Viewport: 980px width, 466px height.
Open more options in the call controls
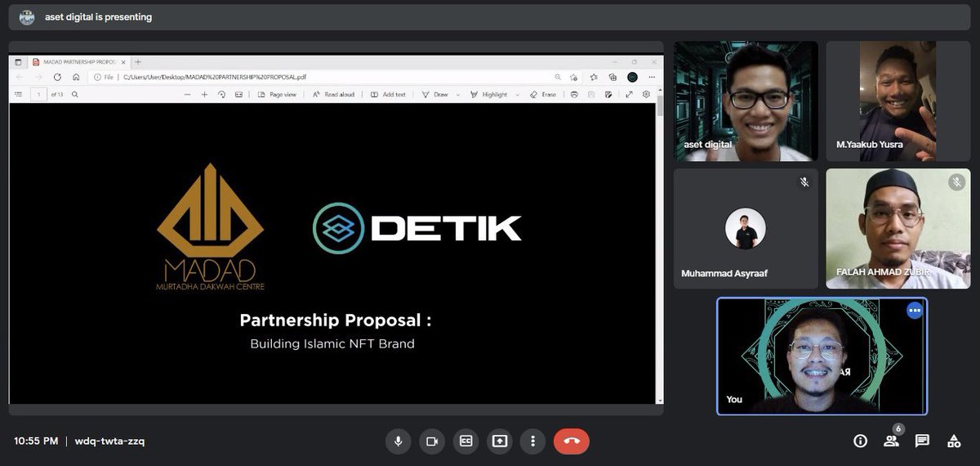click(532, 441)
